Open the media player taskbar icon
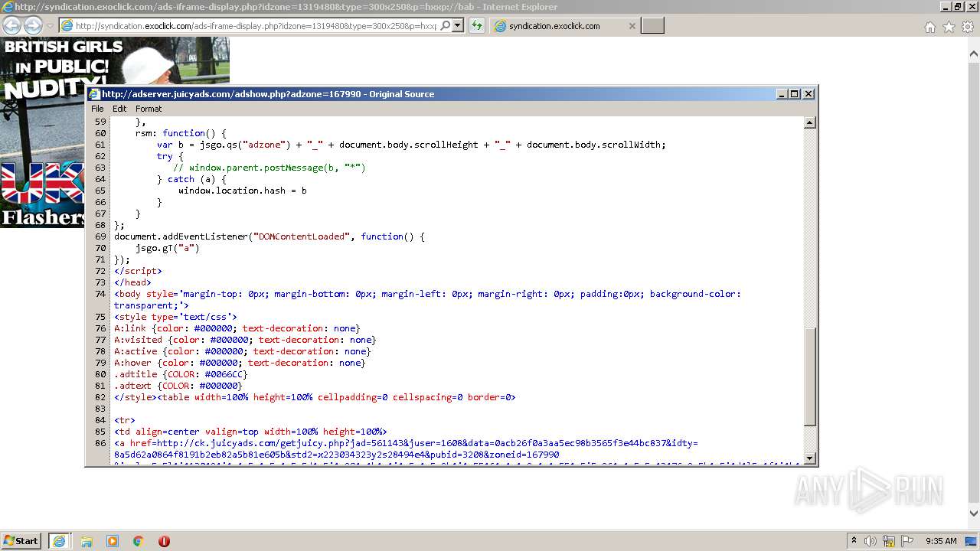Viewport: 980px width, 551px height. click(113, 541)
